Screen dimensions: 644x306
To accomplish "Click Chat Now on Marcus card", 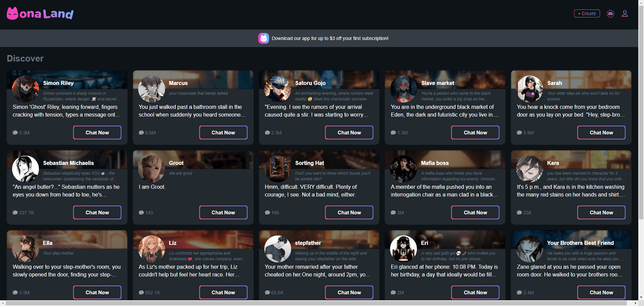I will pyautogui.click(x=223, y=132).
